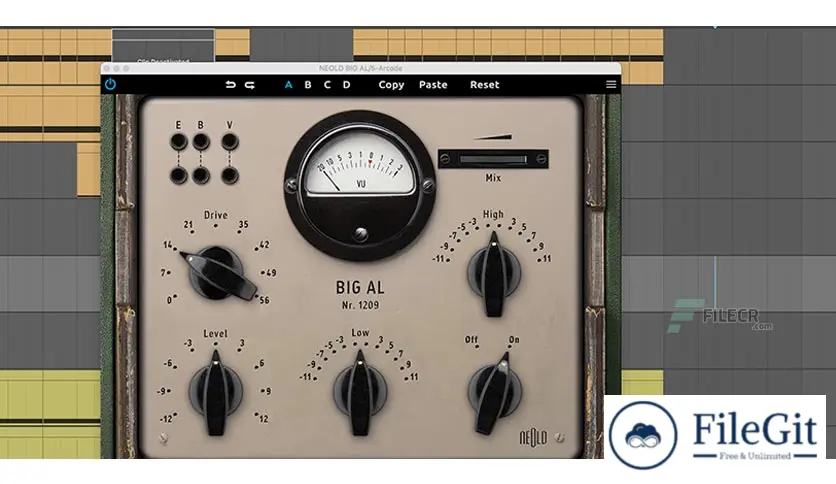Viewport: 836px width, 484px height.
Task: Set Level to the 12 mark
Action: [x=263, y=419]
